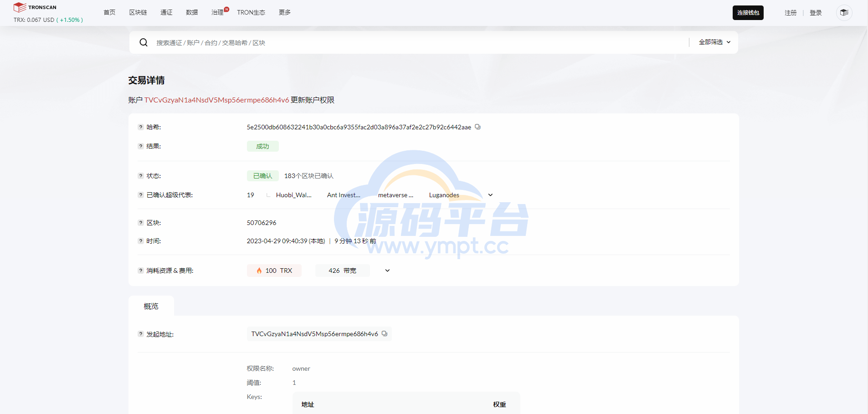Click the 426 带宽 badge
Viewport: 868px width, 414px height.
pos(343,271)
